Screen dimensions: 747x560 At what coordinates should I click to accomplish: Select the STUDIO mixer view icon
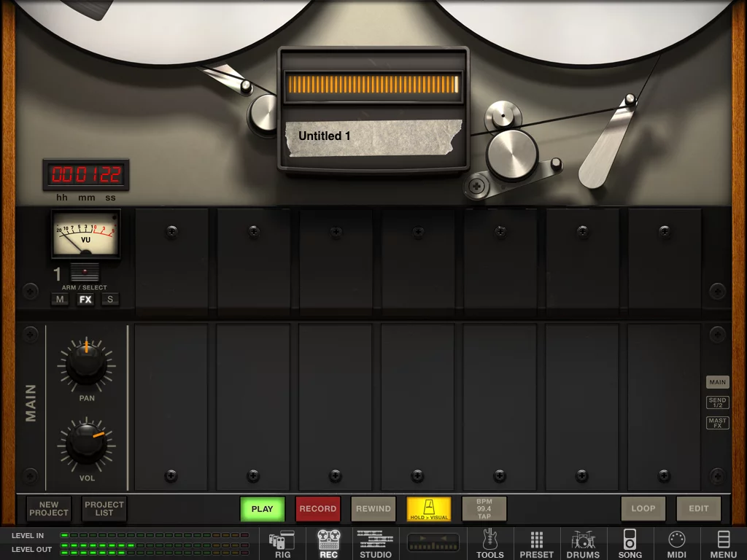click(375, 543)
